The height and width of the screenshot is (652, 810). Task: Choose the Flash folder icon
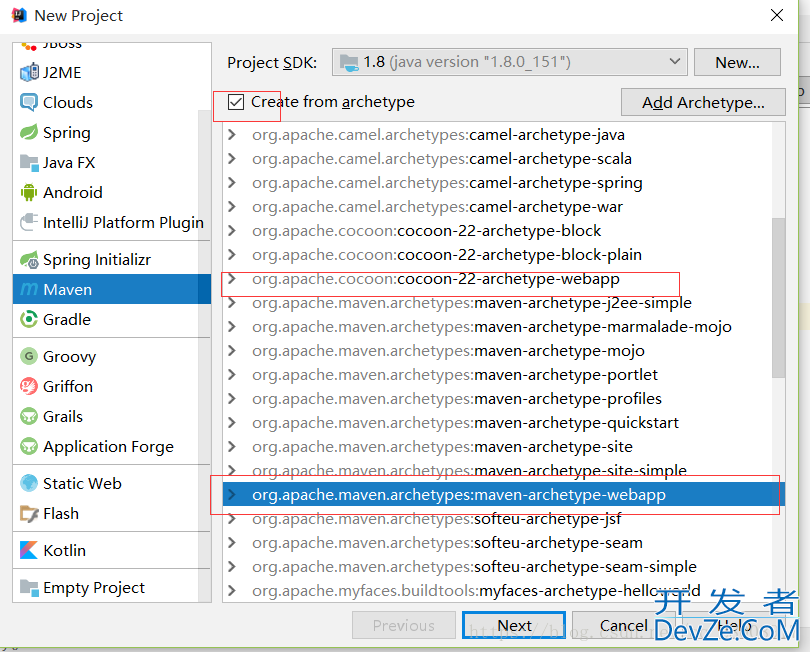click(x=29, y=513)
